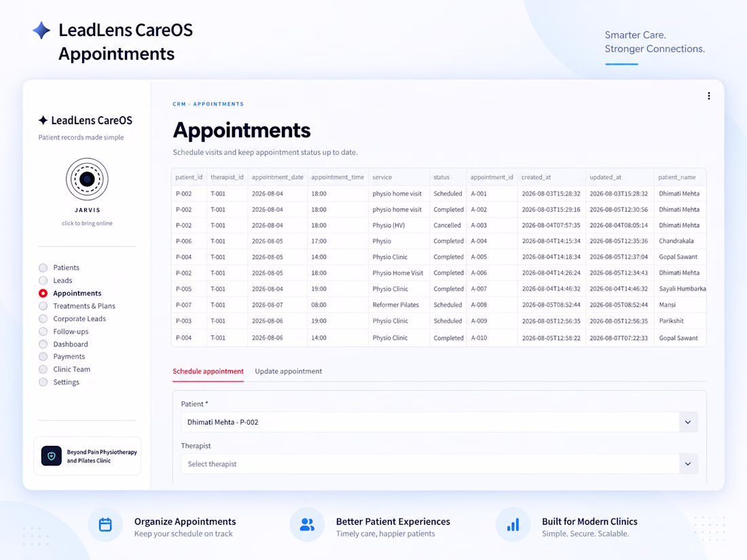This screenshot has height=560, width=747.
Task: Switch to the Schedule appointment tab
Action: 208,371
